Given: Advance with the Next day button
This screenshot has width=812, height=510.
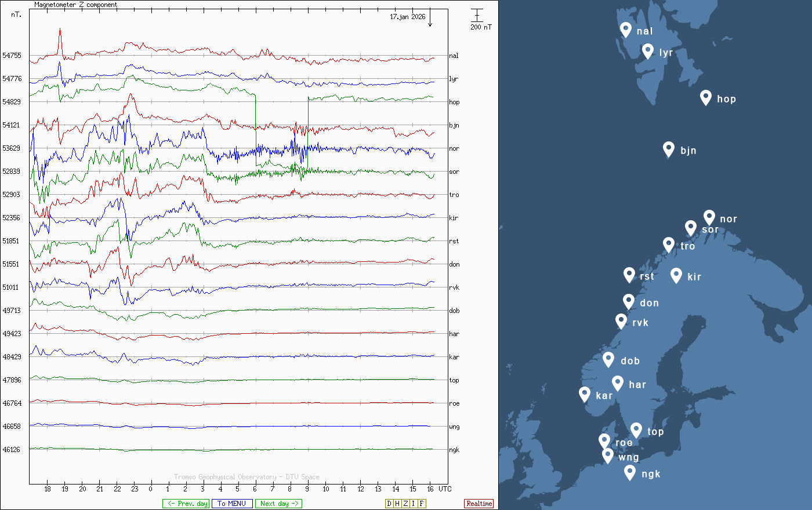Looking at the screenshot, I should 278,504.
